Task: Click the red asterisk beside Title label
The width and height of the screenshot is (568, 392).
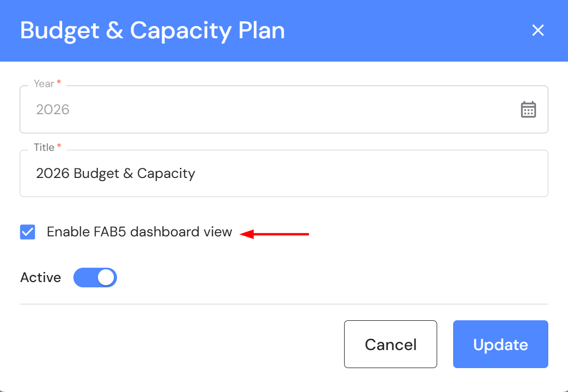Action: pyautogui.click(x=59, y=147)
